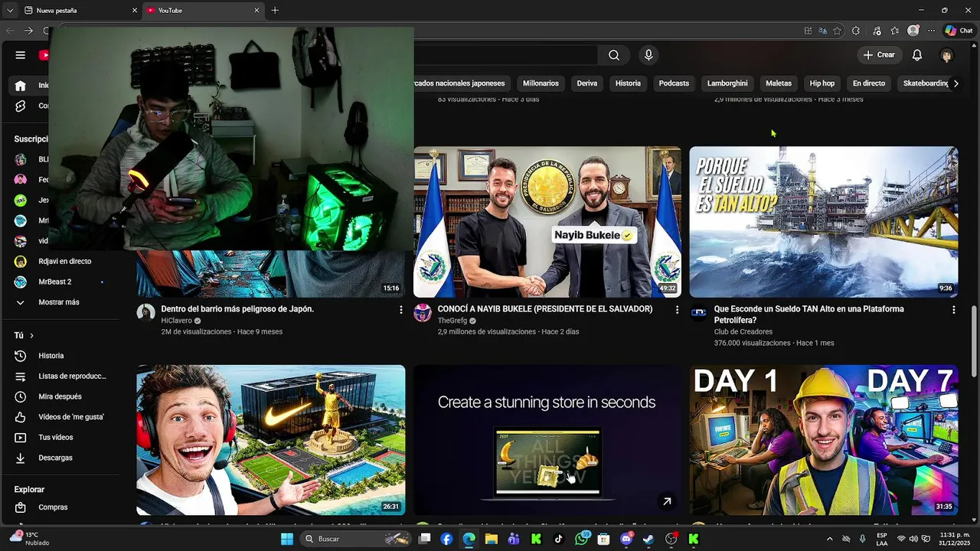Open YouTube notifications bell

pyautogui.click(x=917, y=55)
